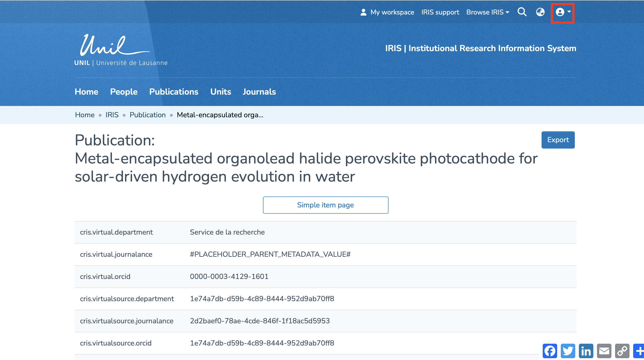This screenshot has width=644, height=360.
Task: Share via the Facebook icon
Action: pos(550,351)
